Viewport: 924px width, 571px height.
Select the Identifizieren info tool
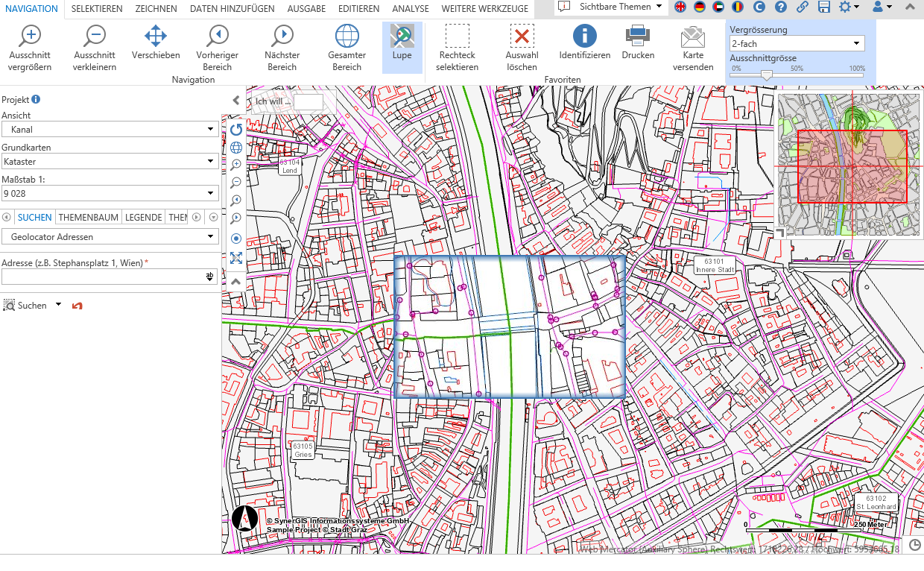pos(584,37)
